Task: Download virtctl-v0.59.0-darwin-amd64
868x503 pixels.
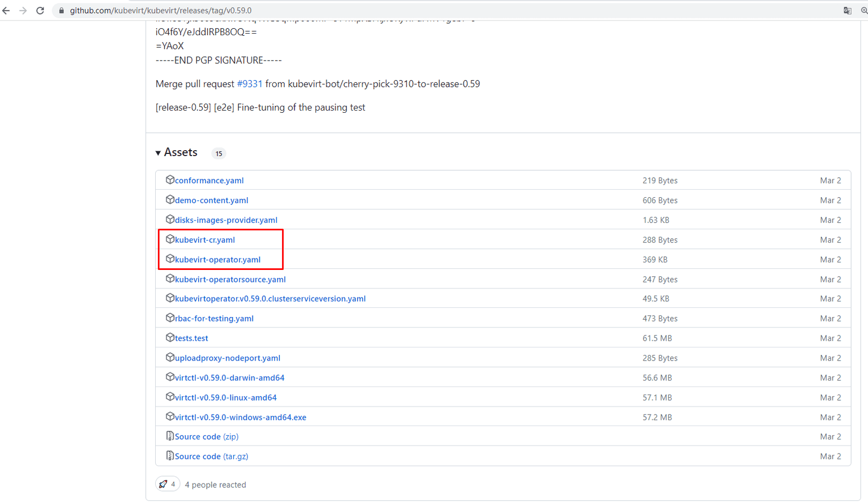Action: (x=229, y=378)
